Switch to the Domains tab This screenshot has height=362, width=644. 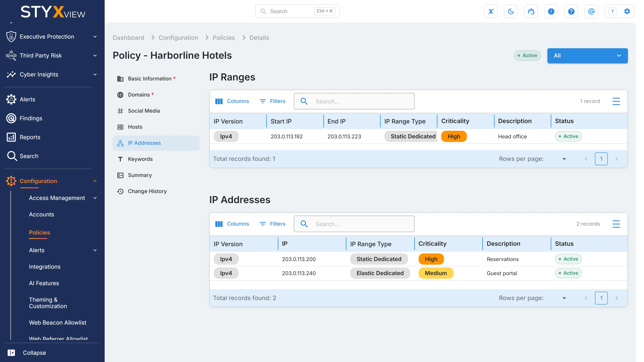point(156,95)
